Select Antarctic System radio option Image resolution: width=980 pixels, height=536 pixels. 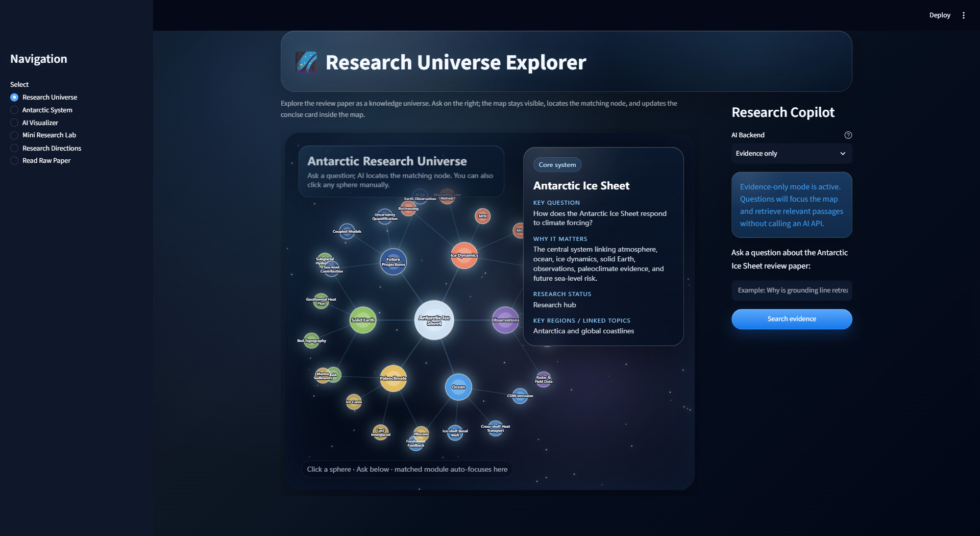(41, 110)
